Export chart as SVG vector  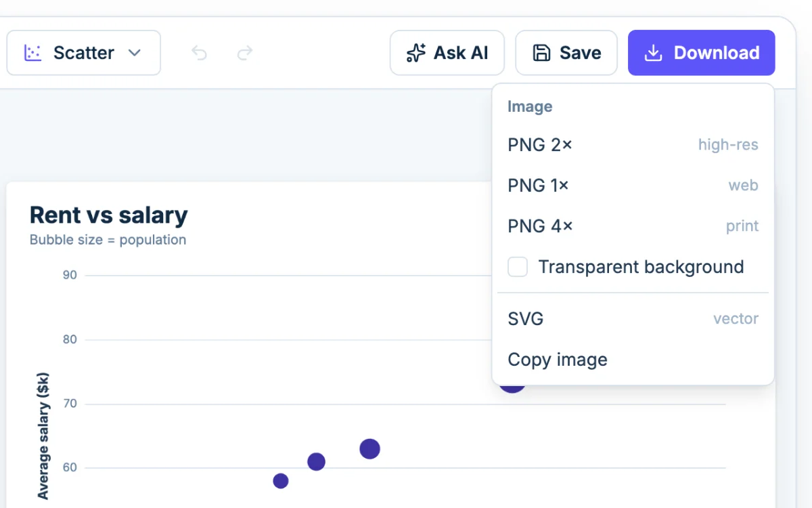(x=633, y=319)
